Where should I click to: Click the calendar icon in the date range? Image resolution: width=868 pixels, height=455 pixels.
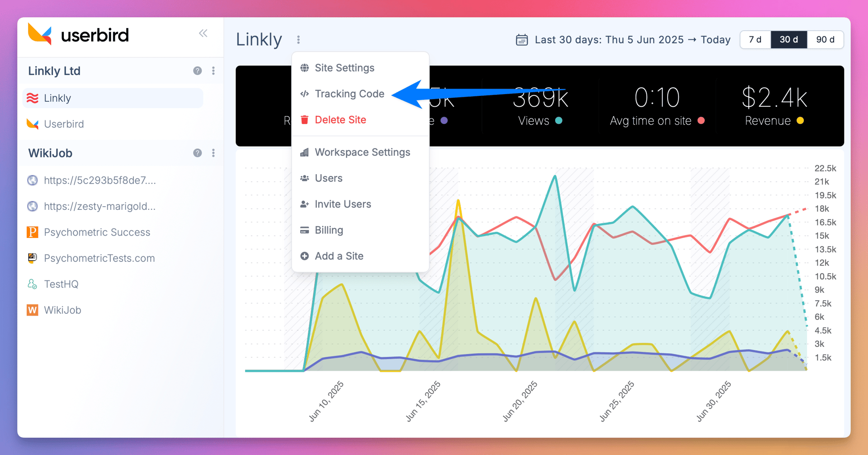point(522,40)
